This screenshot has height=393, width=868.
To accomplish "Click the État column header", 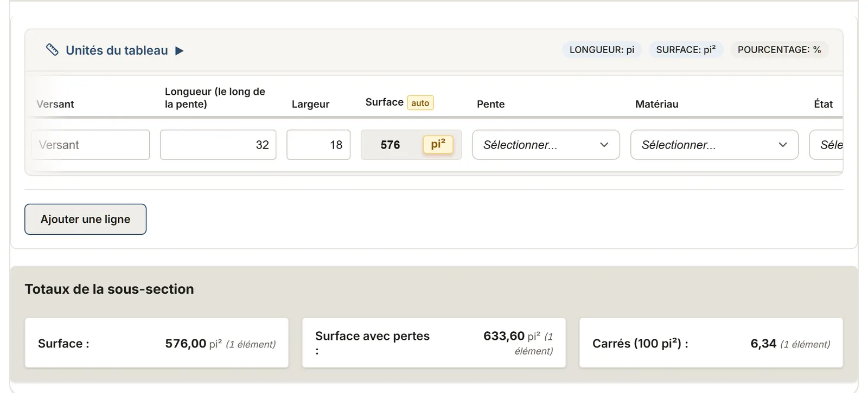I will click(823, 104).
